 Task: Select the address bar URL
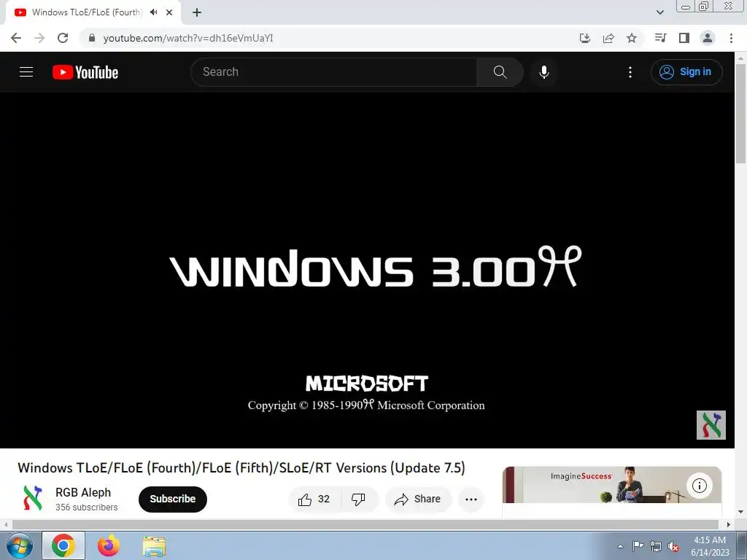coord(188,38)
